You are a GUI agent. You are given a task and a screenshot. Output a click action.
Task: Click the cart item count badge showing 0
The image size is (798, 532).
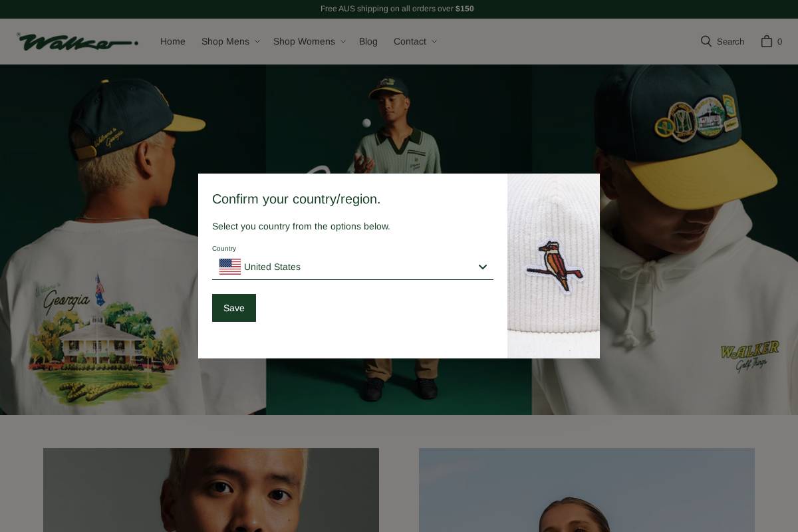(x=779, y=42)
